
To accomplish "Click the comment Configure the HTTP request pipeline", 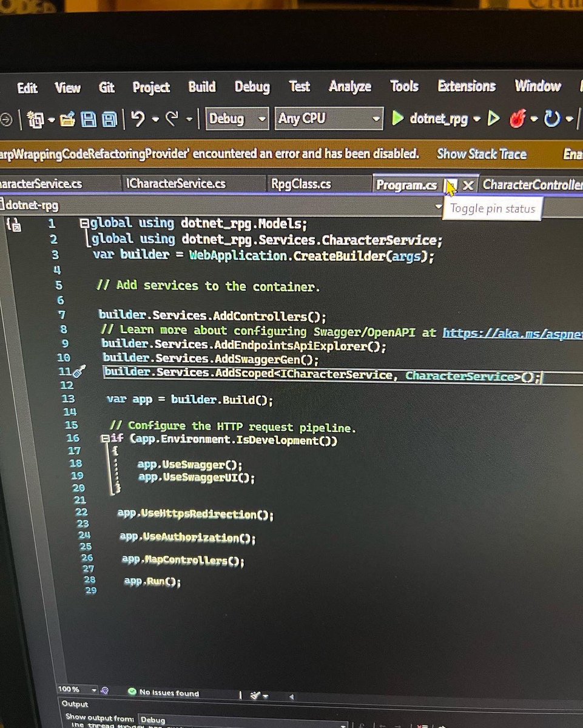I will pos(233,426).
